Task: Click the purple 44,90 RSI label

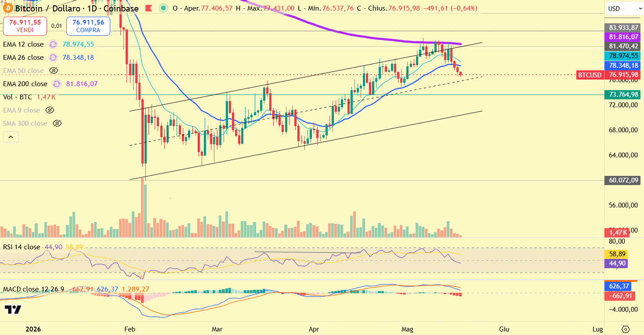Action: (x=616, y=263)
